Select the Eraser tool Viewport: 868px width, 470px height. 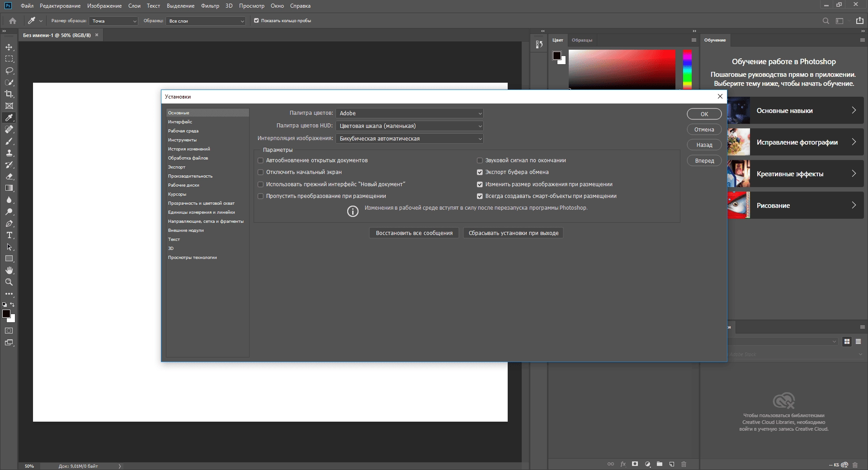(9, 177)
